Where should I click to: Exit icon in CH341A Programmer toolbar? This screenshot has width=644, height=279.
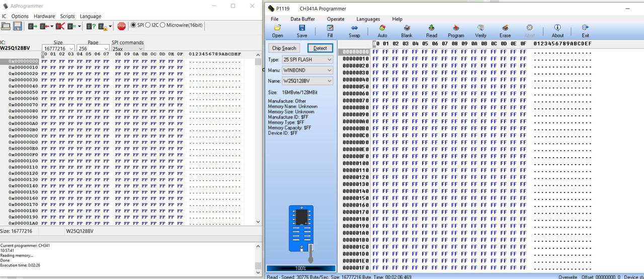point(585,31)
